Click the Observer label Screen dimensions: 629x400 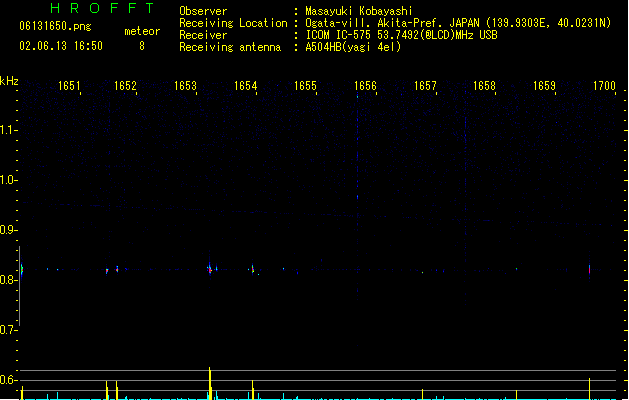(x=203, y=11)
